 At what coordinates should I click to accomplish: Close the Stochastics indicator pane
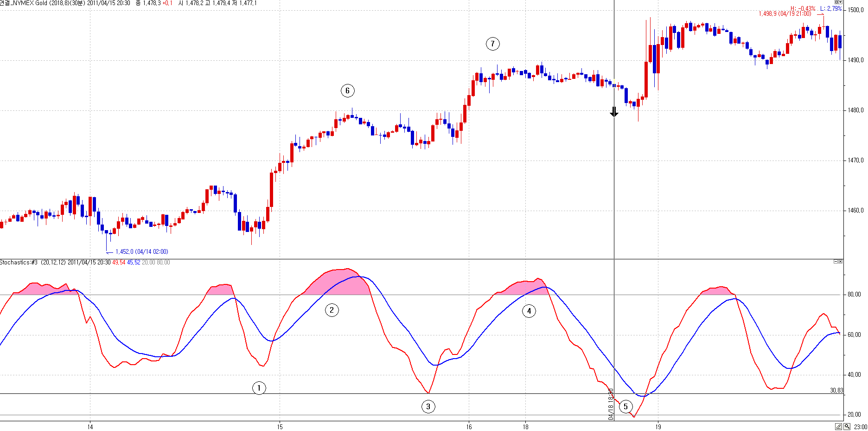click(x=840, y=262)
